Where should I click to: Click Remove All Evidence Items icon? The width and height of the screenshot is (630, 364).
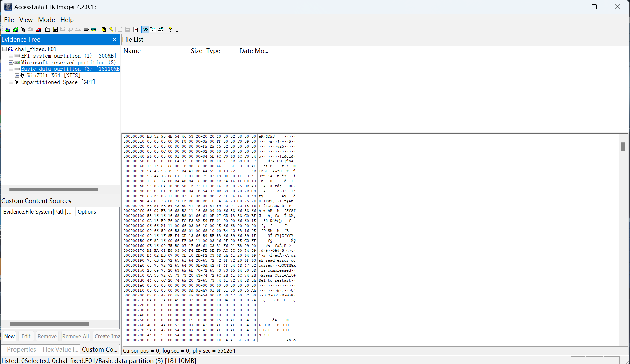tap(38, 30)
